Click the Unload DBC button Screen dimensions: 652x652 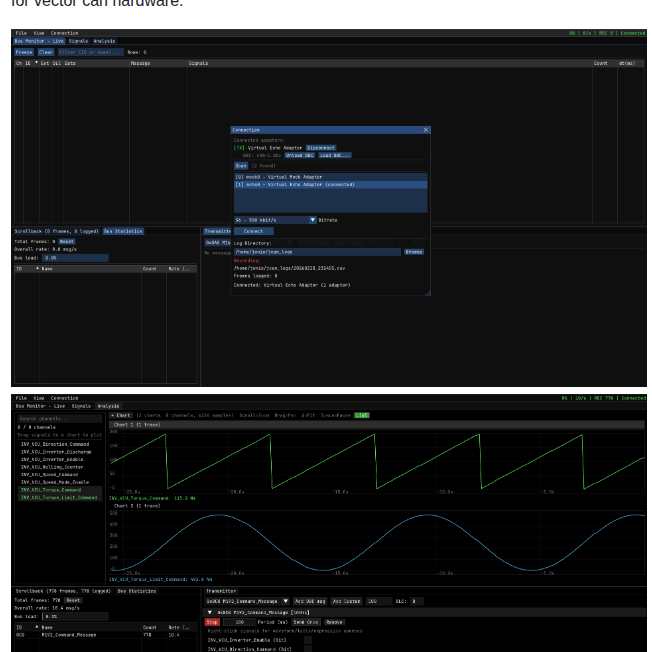coord(300,155)
